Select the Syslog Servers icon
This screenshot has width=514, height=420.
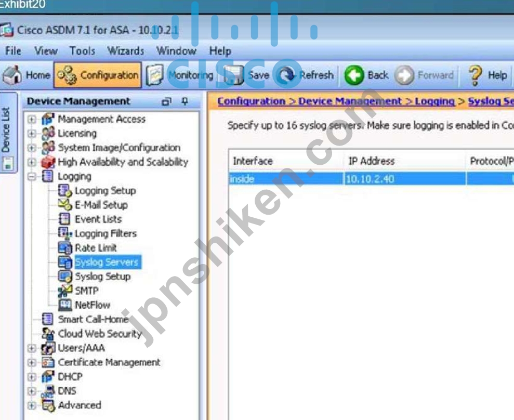(64, 262)
